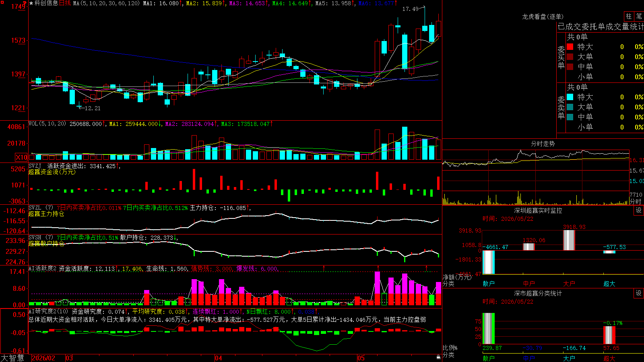Click the 大智慧 logo label
This screenshot has height=362, width=644.
click(x=12, y=358)
